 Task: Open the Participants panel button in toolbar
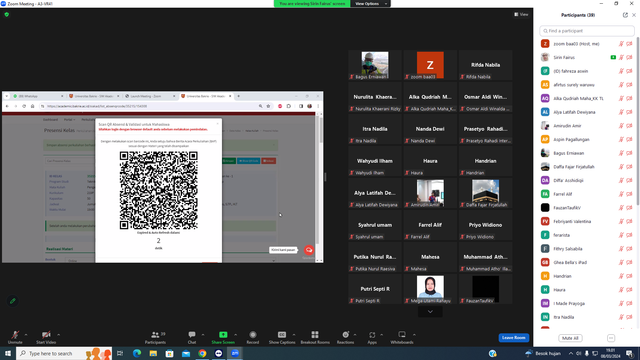pos(155,338)
